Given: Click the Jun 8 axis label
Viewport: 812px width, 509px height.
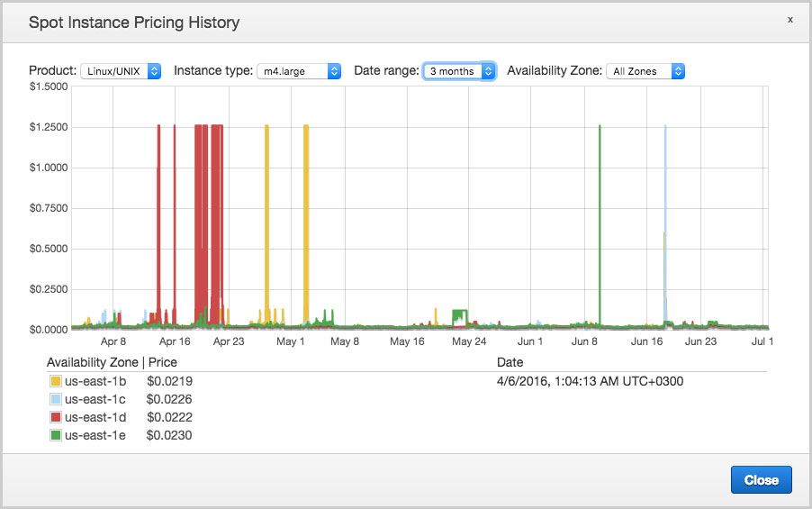Looking at the screenshot, I should click(x=584, y=341).
